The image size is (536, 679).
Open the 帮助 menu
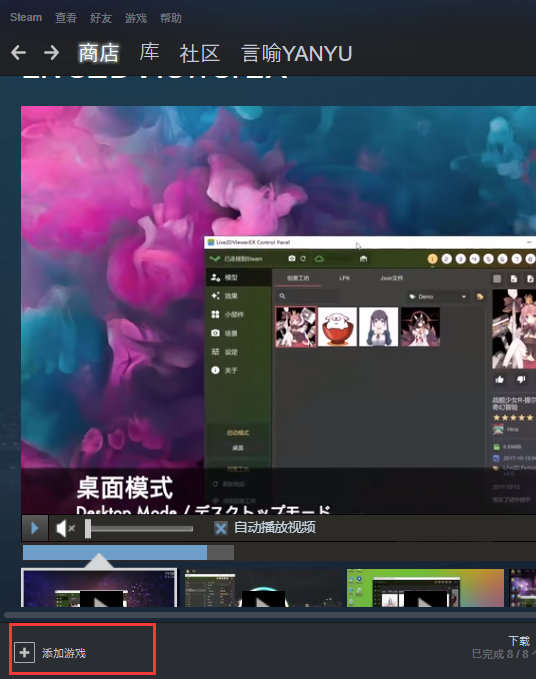pyautogui.click(x=171, y=18)
